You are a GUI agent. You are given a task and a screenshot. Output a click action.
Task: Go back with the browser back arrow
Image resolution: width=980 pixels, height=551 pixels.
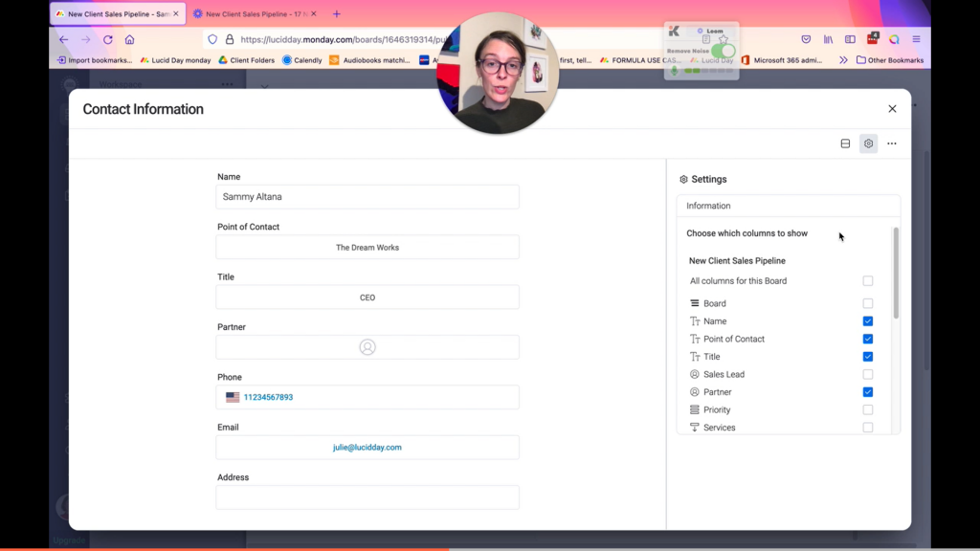pos(64,39)
